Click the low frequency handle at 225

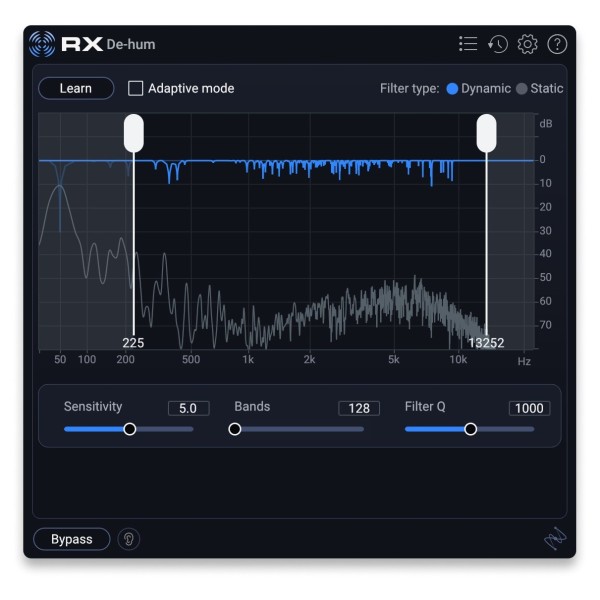[134, 133]
